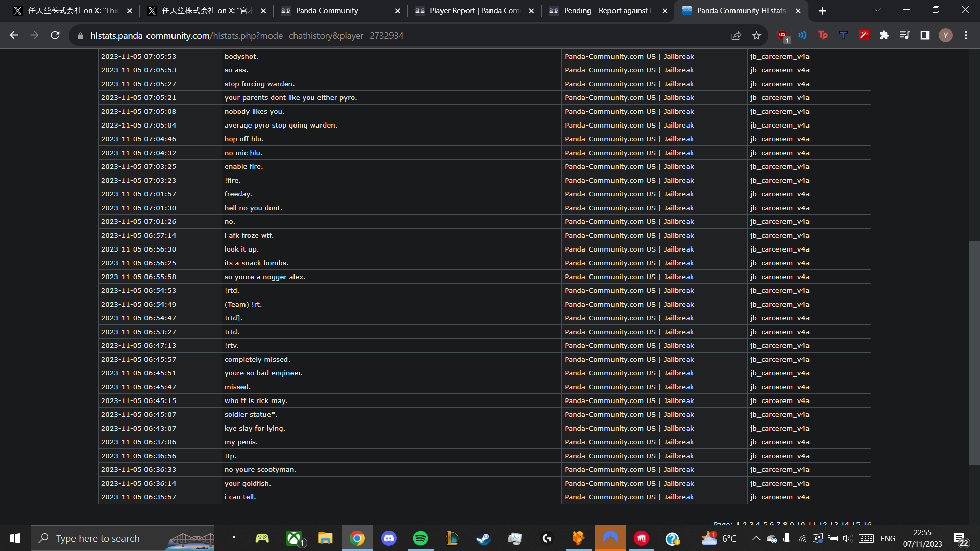Open the Chrome three-dot menu

pyautogui.click(x=966, y=35)
